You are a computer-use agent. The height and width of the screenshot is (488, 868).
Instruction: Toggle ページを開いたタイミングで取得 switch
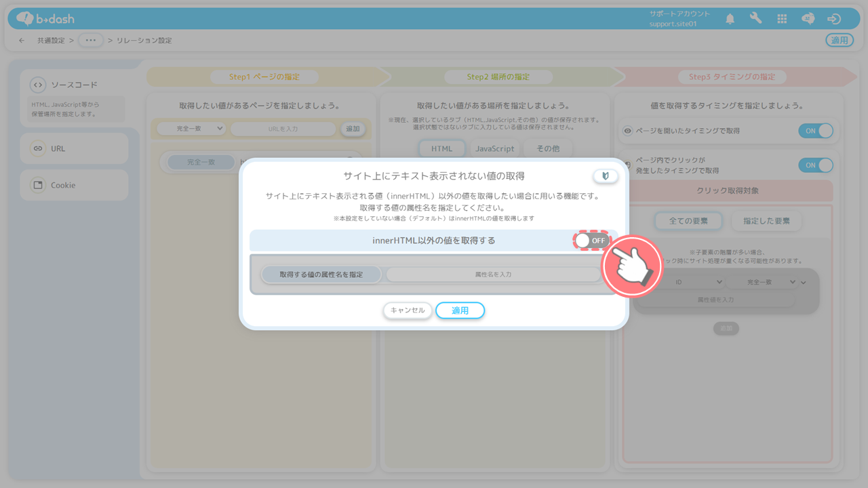pos(816,131)
